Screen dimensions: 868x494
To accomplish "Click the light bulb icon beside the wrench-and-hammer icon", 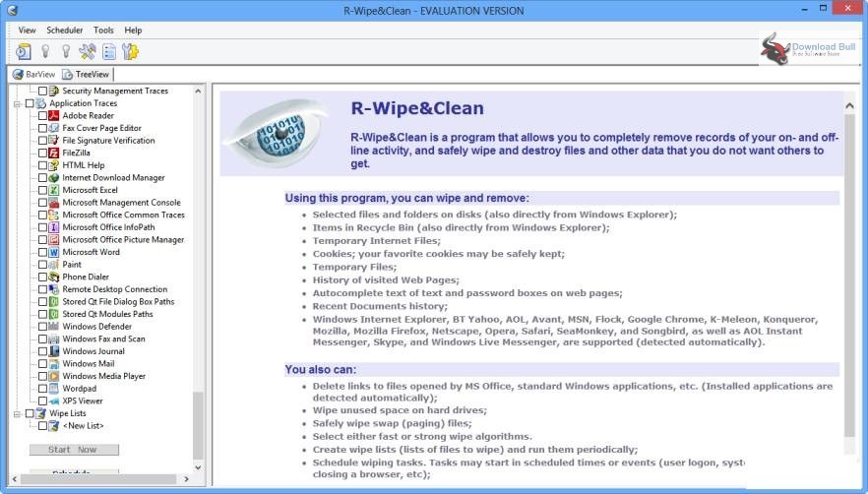I will tap(66, 51).
